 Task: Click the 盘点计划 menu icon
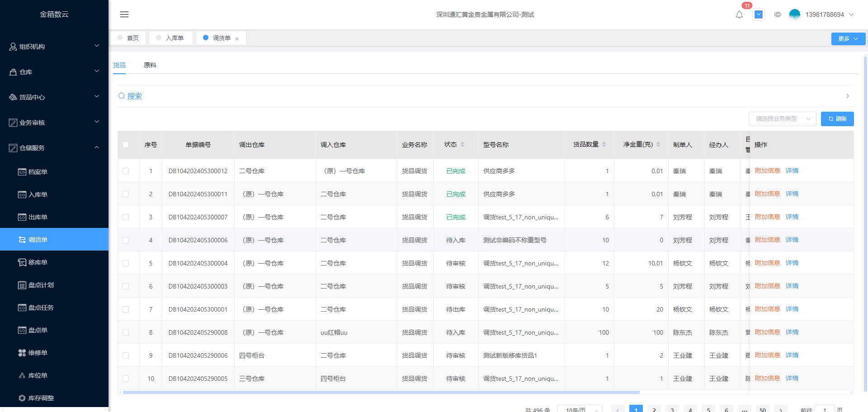pyautogui.click(x=22, y=285)
